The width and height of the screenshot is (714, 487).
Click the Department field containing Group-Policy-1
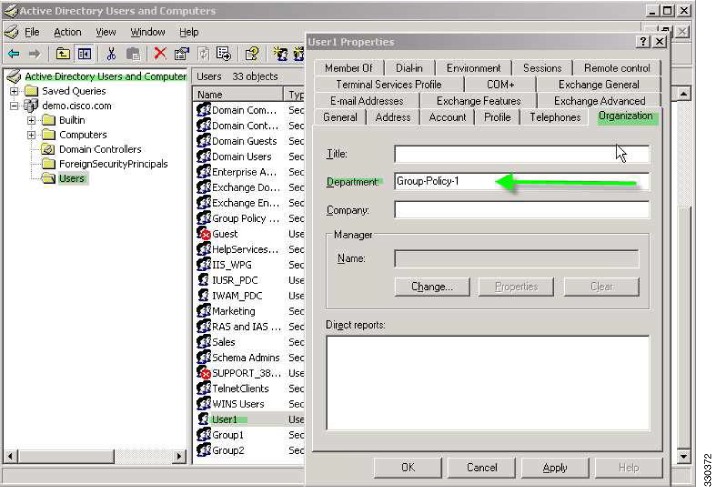pyautogui.click(x=521, y=182)
